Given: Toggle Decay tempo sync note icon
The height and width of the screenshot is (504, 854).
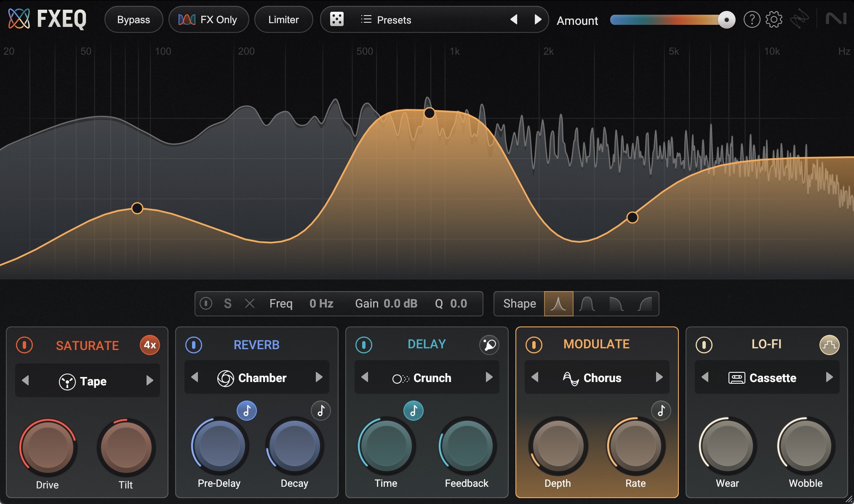Looking at the screenshot, I should tap(321, 411).
